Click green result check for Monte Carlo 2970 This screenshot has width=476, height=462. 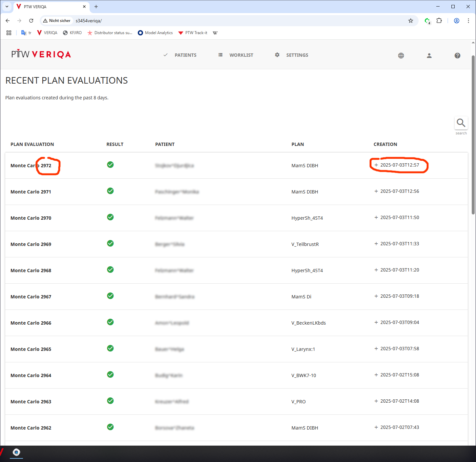(x=110, y=217)
